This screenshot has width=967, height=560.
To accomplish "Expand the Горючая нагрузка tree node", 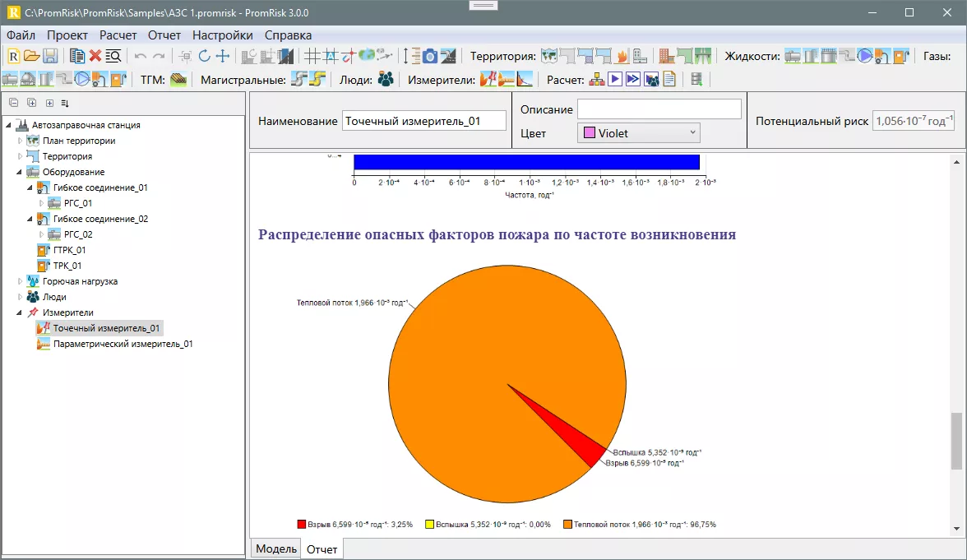I will (x=21, y=281).
